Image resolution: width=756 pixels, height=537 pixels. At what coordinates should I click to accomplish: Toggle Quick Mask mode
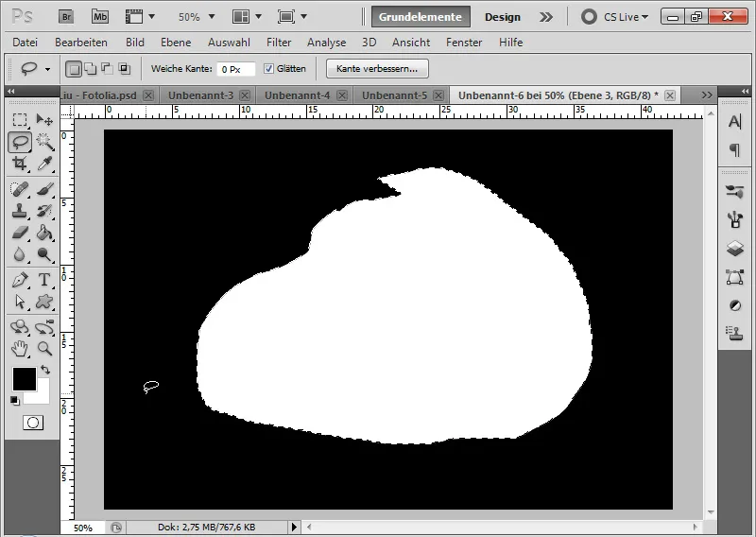pyautogui.click(x=33, y=423)
